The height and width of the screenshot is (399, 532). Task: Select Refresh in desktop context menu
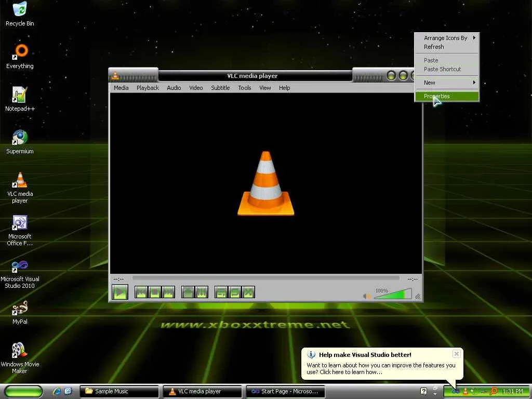[447, 47]
